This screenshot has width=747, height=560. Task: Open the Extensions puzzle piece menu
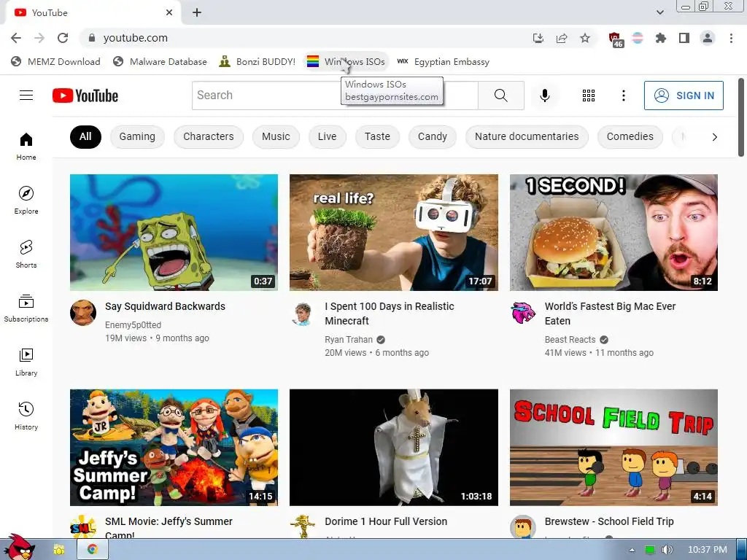660,38
